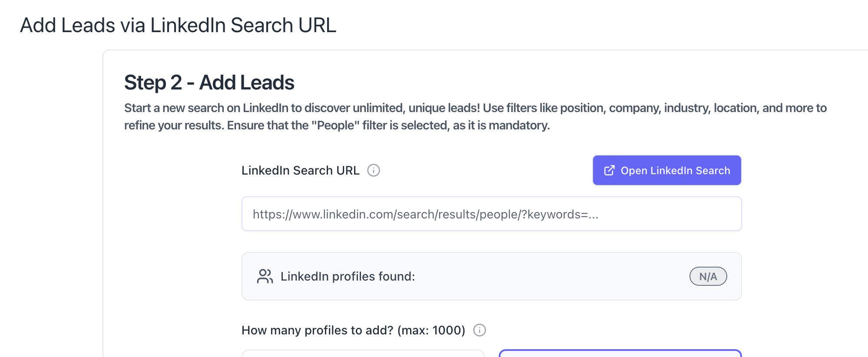Click the "LinkedIn Search URL" field label
The image size is (868, 357).
click(x=300, y=170)
